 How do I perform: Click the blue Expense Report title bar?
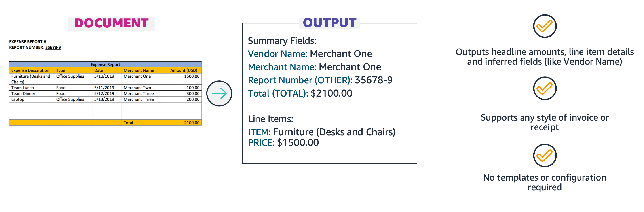(105, 64)
